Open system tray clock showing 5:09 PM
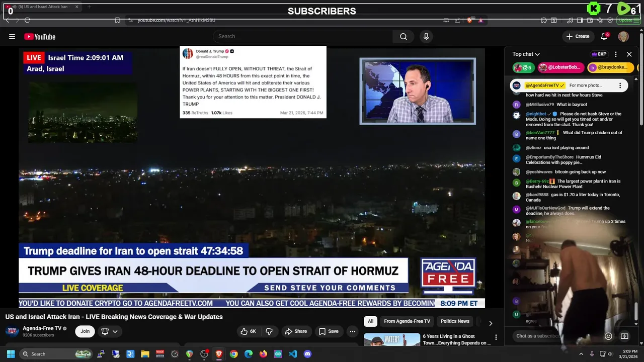The width and height of the screenshot is (644, 362). point(629,354)
